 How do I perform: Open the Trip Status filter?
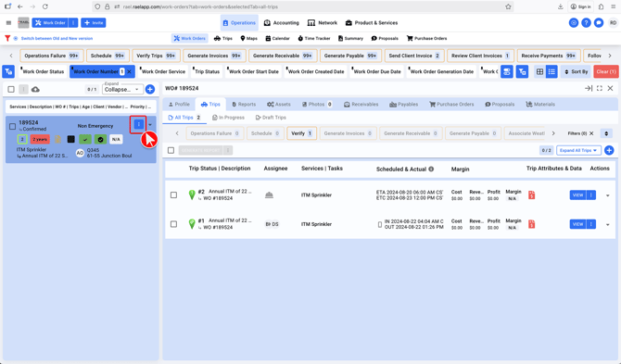point(207,71)
